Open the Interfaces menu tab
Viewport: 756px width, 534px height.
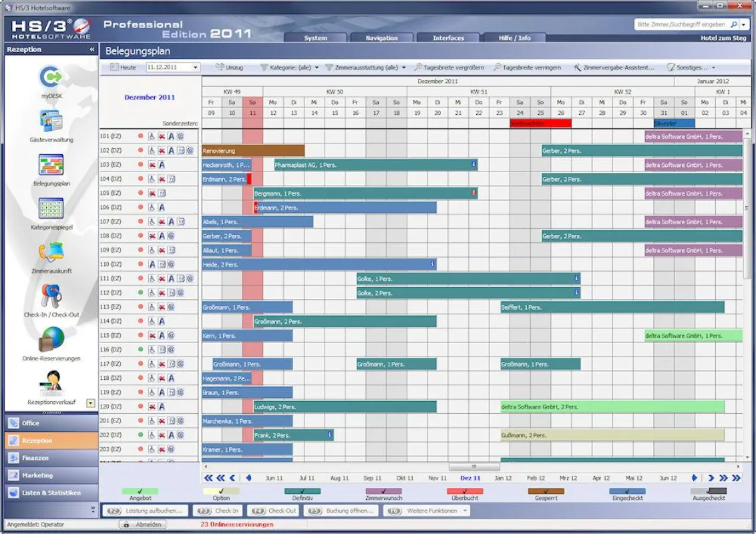coord(448,37)
